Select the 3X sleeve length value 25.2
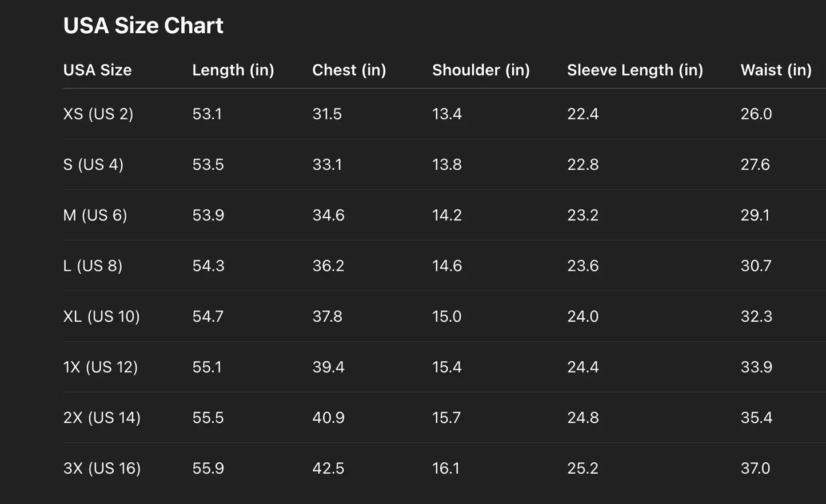The height and width of the screenshot is (504, 826). point(582,469)
